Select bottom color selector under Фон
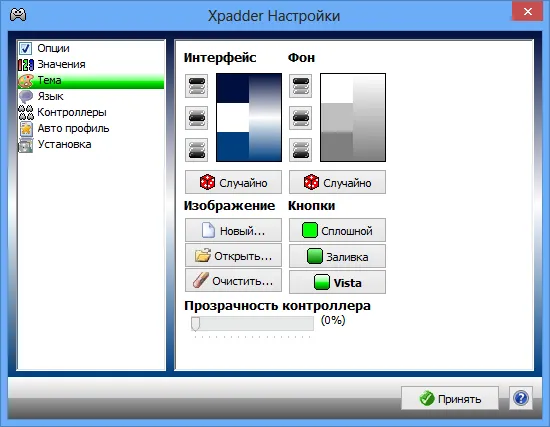 tap(301, 150)
